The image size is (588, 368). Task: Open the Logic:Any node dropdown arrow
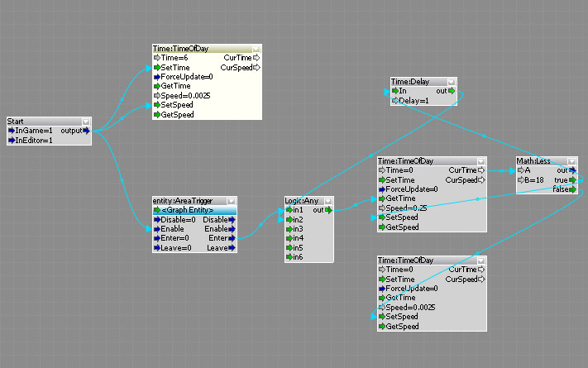click(329, 201)
